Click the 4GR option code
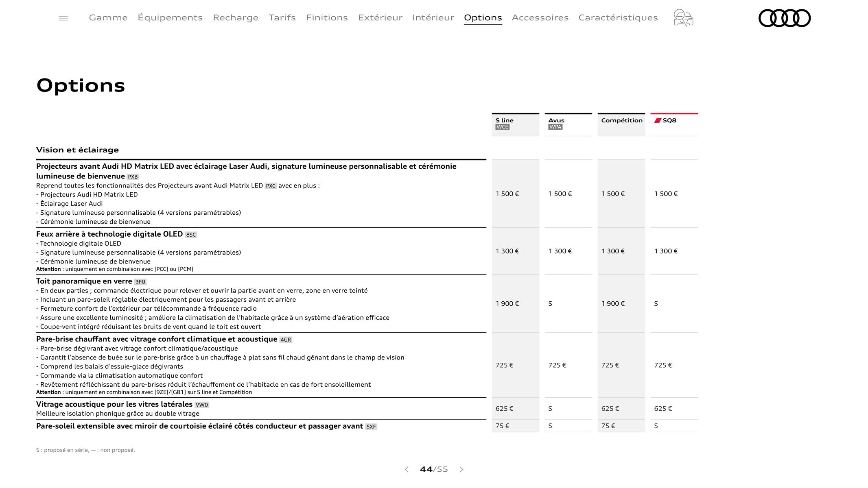Image resolution: width=868 pixels, height=488 pixels. (286, 340)
